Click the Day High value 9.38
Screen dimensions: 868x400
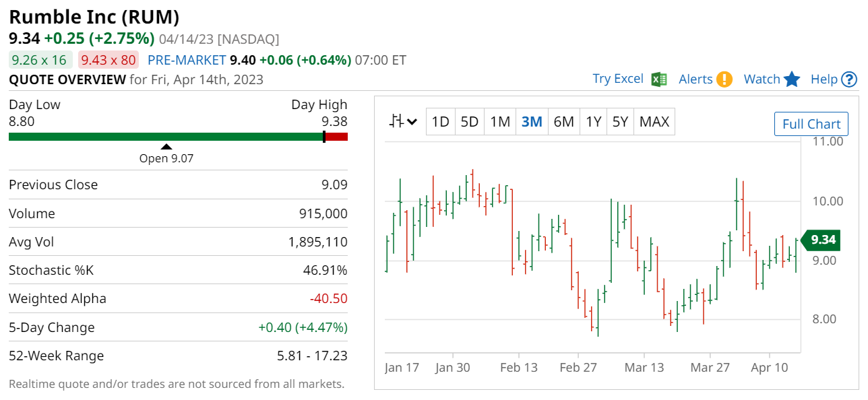(334, 121)
